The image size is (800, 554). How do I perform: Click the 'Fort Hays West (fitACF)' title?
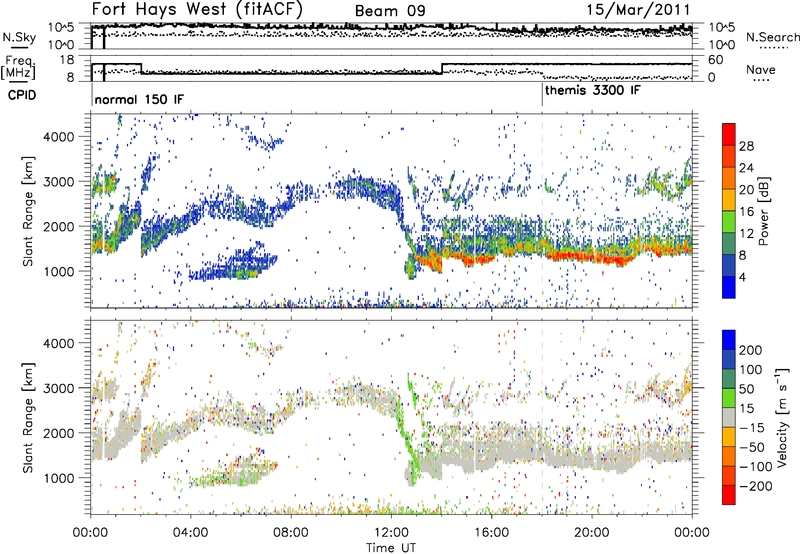(197, 9)
